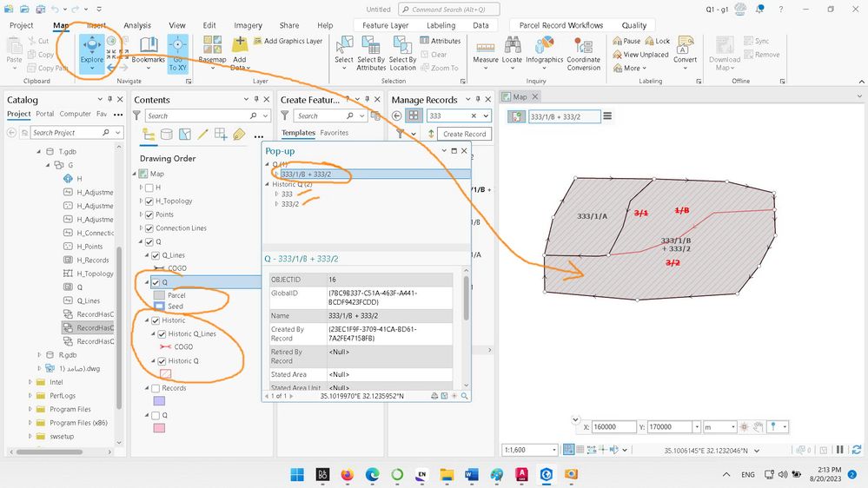Screen dimensions: 868x488
Task: Open the Labeling ribbon tab
Action: pos(441,25)
